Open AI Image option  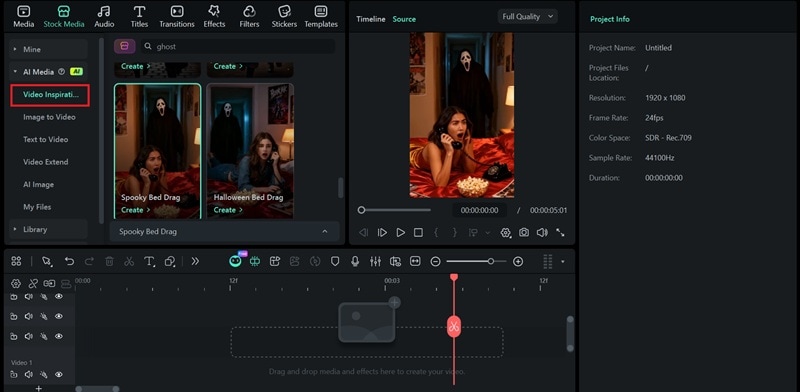tap(38, 184)
